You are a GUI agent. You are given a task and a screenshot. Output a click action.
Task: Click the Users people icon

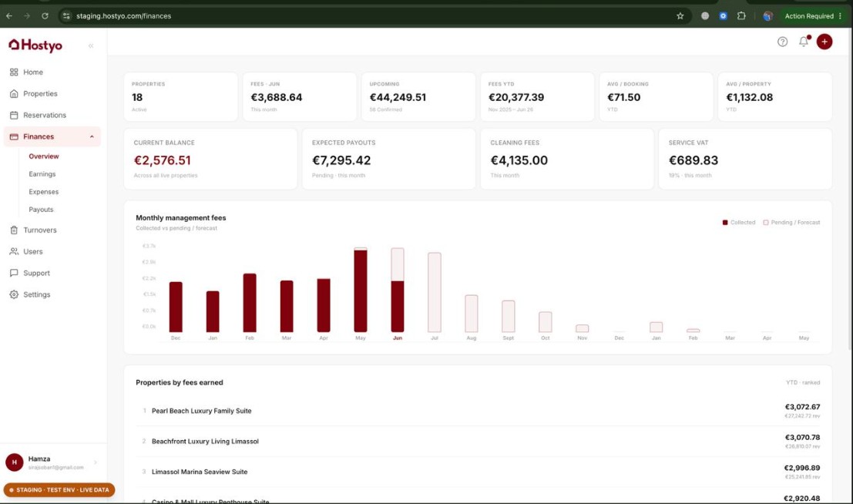click(14, 251)
